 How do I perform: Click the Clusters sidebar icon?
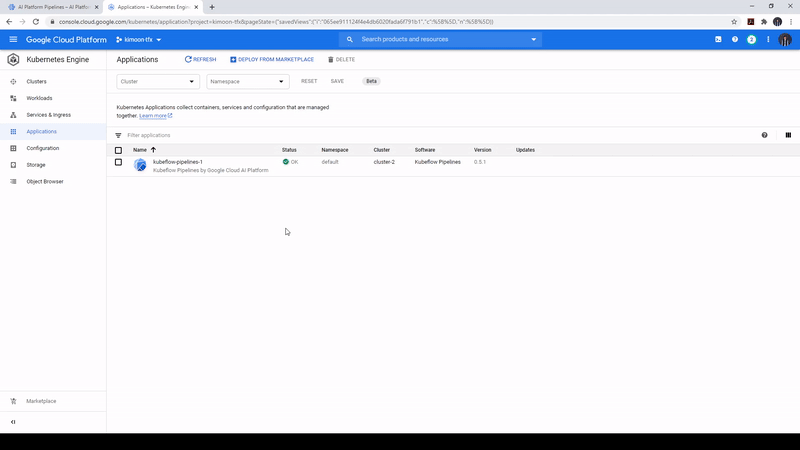point(13,82)
